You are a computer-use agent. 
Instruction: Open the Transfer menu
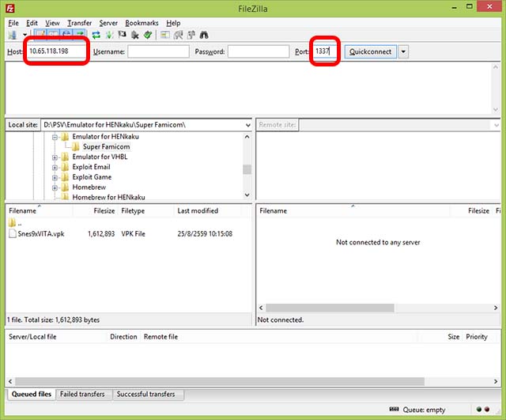point(79,23)
